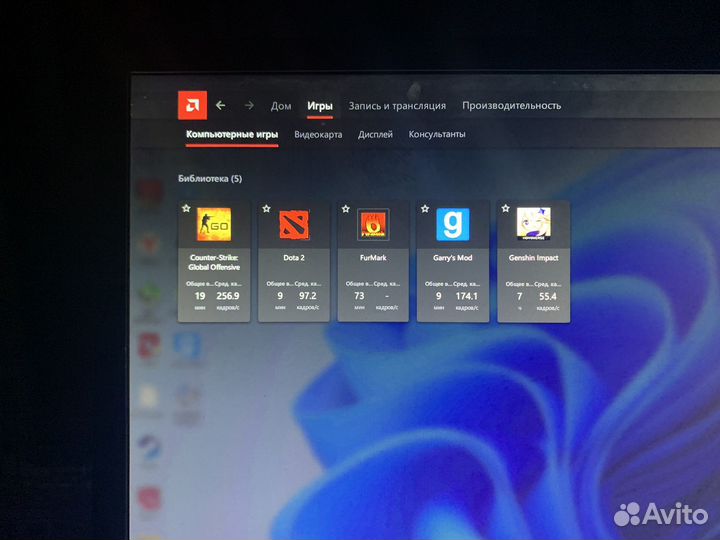
Task: Open the Видеокарта sub-tab
Action: click(x=318, y=135)
